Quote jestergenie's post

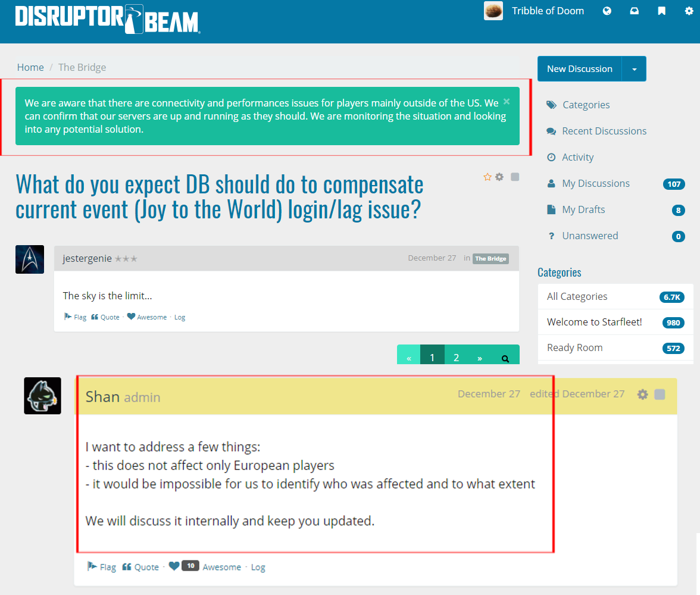point(105,317)
